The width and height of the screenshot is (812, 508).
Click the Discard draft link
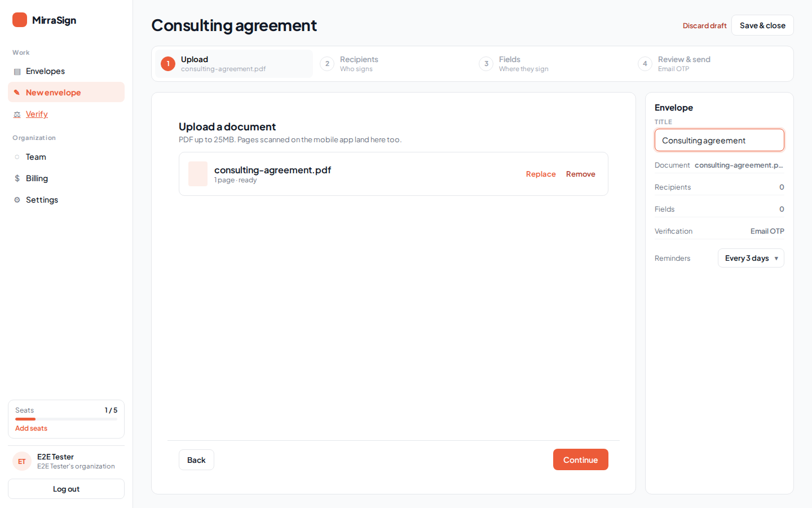(704, 25)
